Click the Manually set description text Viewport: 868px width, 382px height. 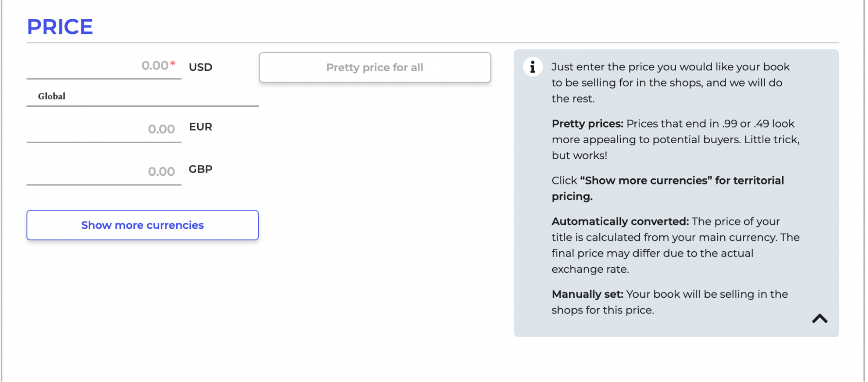[669, 302]
